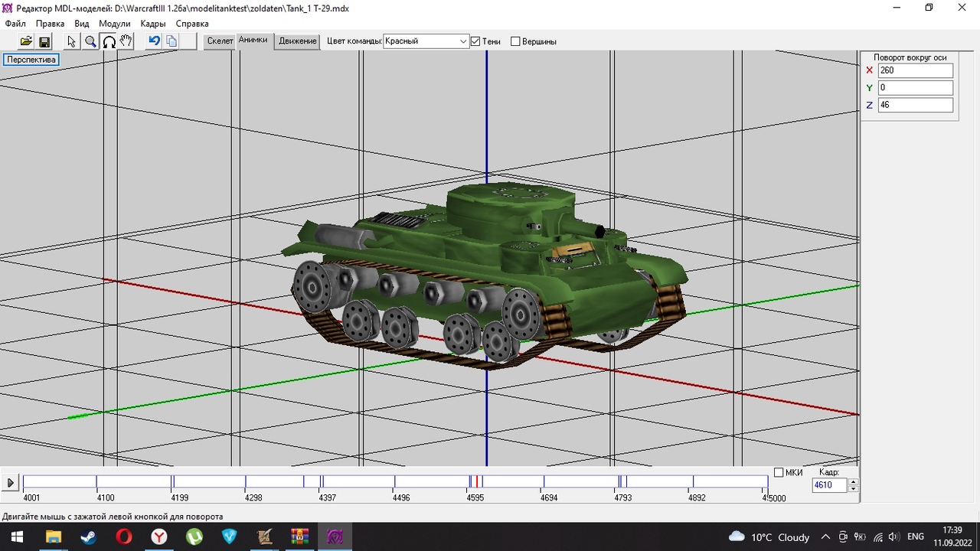This screenshot has width=980, height=551.
Task: Open the Вид menu
Action: (x=82, y=24)
